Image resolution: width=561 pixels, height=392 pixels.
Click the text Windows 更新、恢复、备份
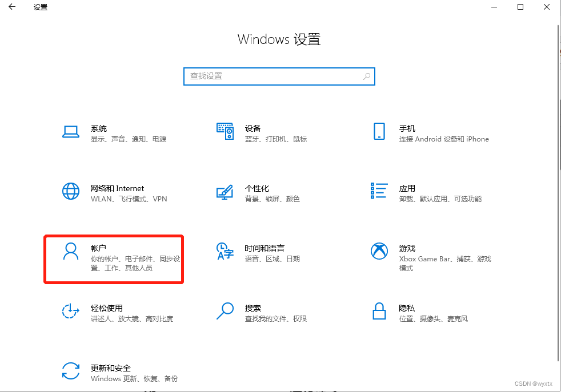pyautogui.click(x=134, y=379)
